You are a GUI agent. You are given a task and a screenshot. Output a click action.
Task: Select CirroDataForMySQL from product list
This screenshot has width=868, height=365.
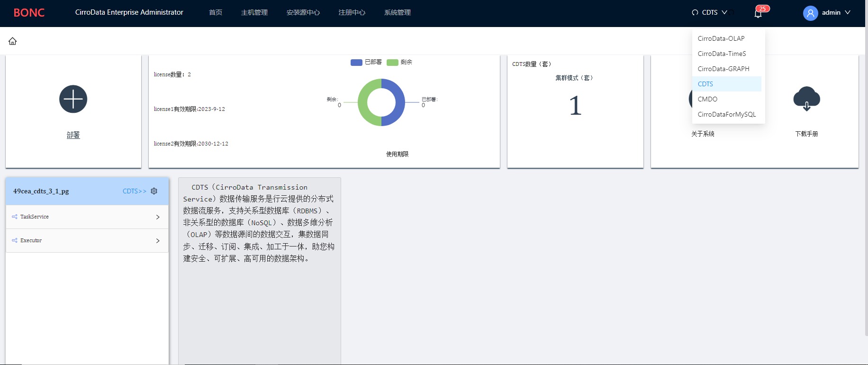[x=727, y=114]
